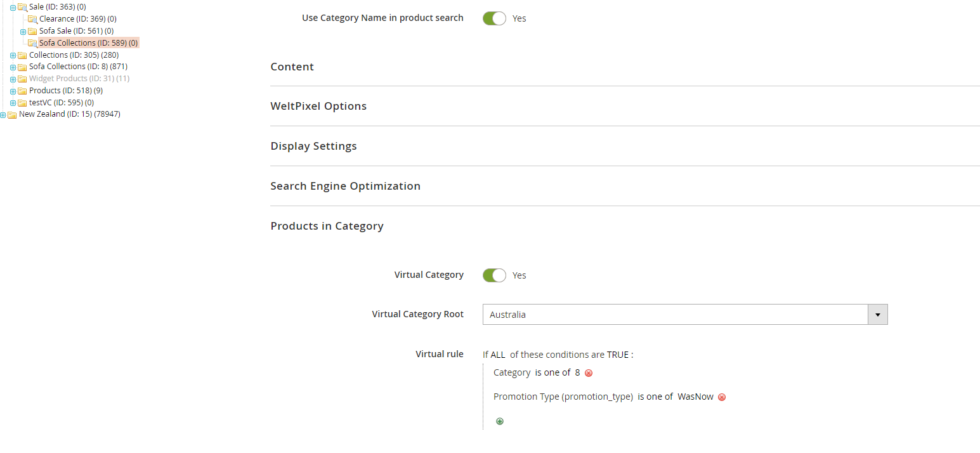
Task: Click the folder icon beside testVC
Action: pos(23,102)
